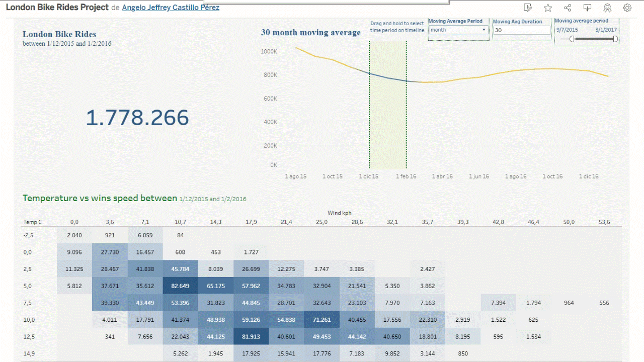Click the download icon
644x362 pixels.
click(587, 8)
